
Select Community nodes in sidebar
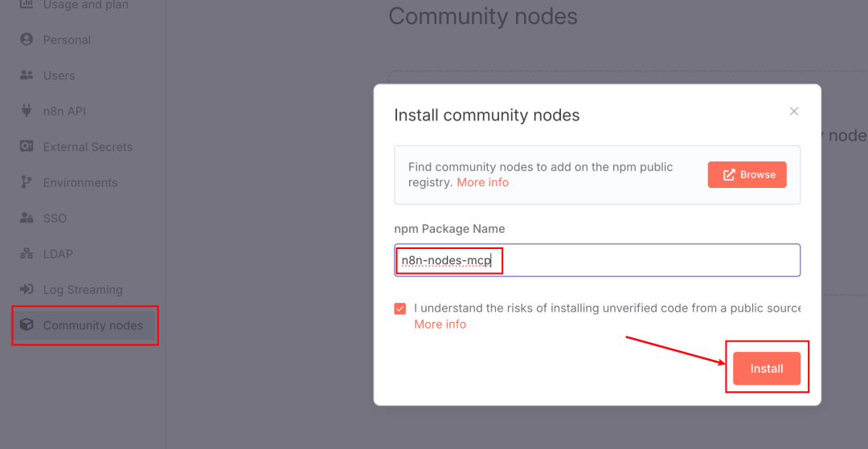click(84, 325)
